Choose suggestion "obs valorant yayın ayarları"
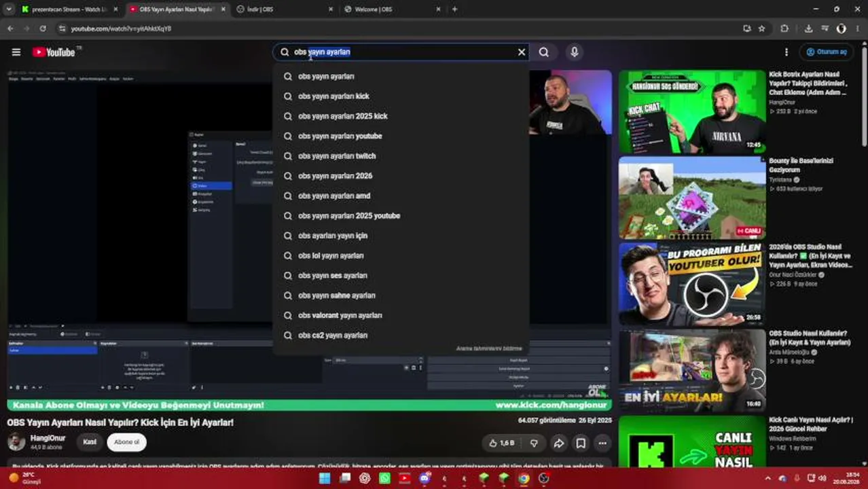This screenshot has width=868, height=489. click(401, 315)
